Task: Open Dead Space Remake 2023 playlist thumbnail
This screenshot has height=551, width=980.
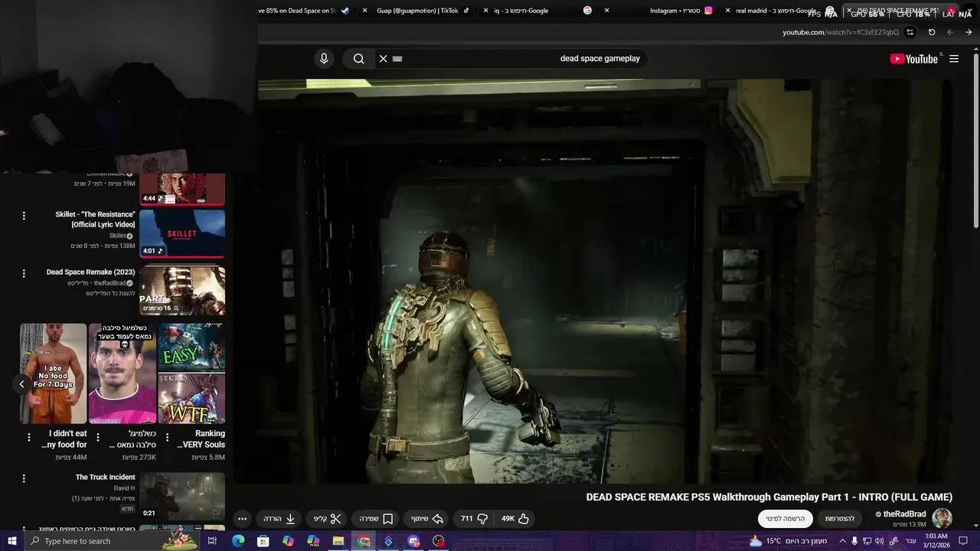Action: (x=182, y=291)
